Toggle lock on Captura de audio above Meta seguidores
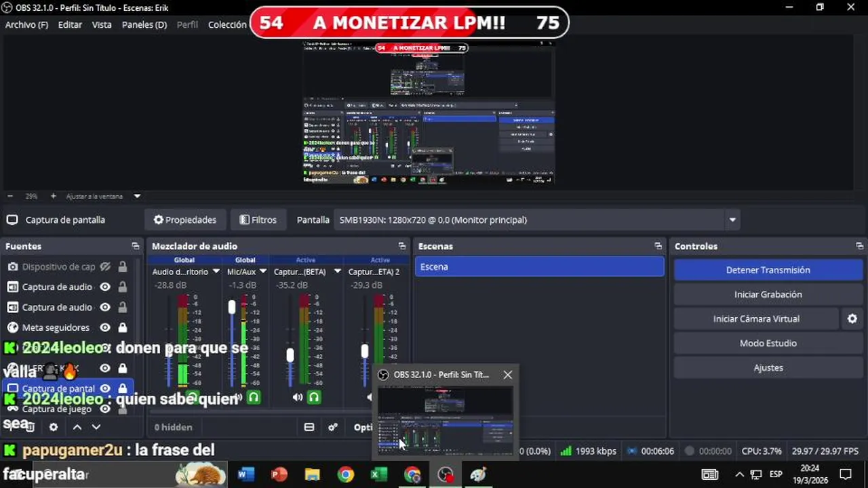Screen dimensions: 868x488 (x=123, y=307)
